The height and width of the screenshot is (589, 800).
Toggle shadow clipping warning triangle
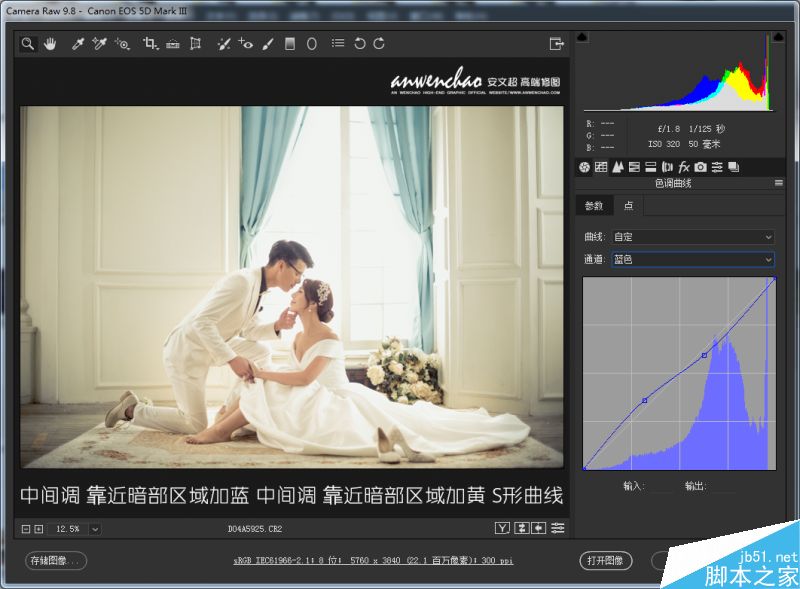point(582,37)
